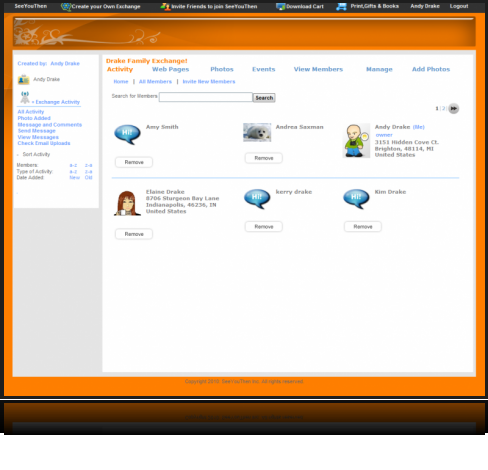Click Invite New Members link
488x470 pixels.
pyautogui.click(x=209, y=82)
